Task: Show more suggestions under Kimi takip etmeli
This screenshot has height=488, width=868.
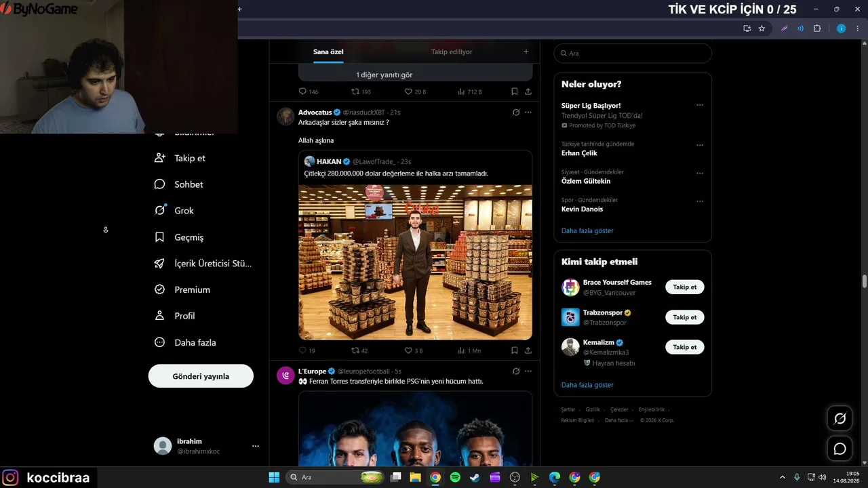Action: pyautogui.click(x=587, y=385)
